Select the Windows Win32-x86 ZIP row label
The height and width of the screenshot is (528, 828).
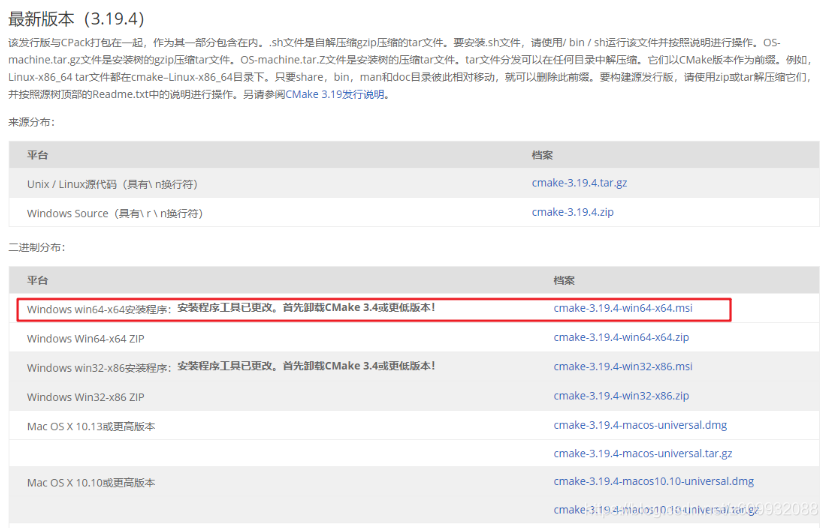point(86,397)
